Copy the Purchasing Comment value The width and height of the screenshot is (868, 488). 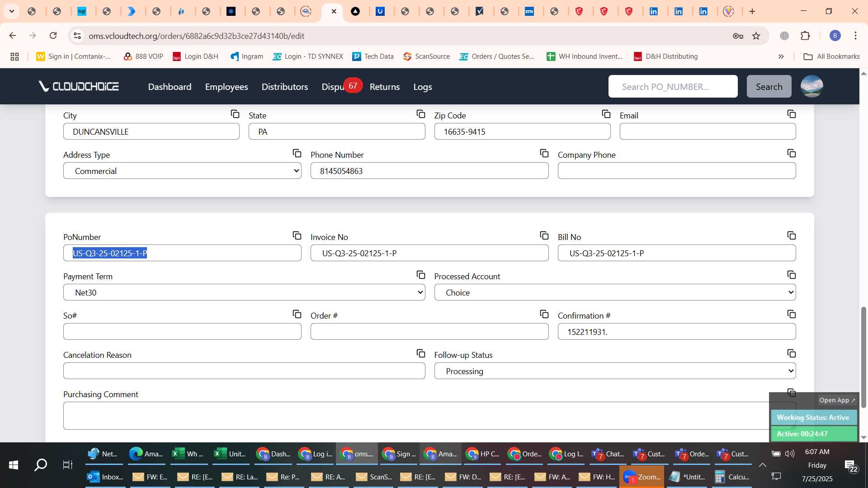tap(792, 393)
